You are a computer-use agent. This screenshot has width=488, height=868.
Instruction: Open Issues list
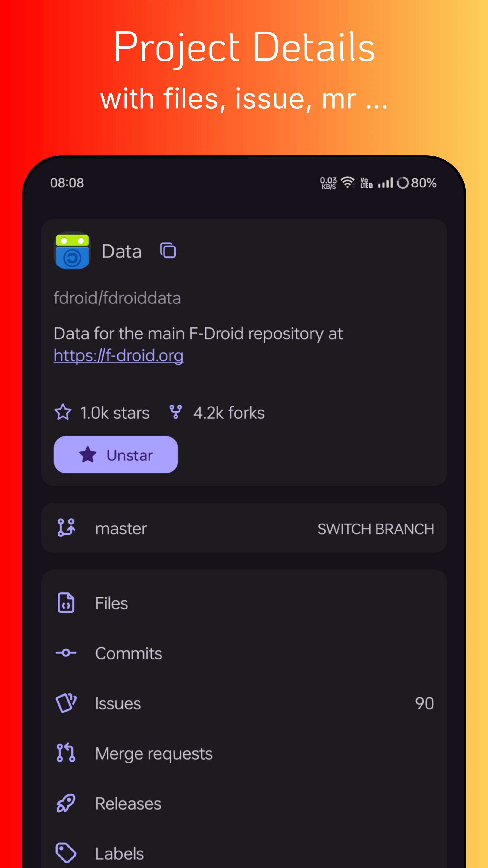click(244, 703)
